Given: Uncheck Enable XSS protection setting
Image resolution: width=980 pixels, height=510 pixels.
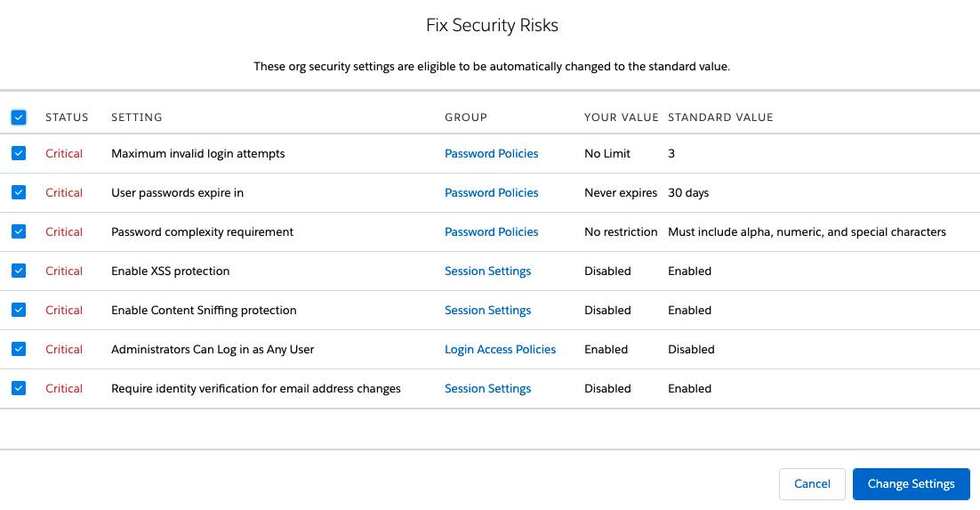Looking at the screenshot, I should (19, 271).
